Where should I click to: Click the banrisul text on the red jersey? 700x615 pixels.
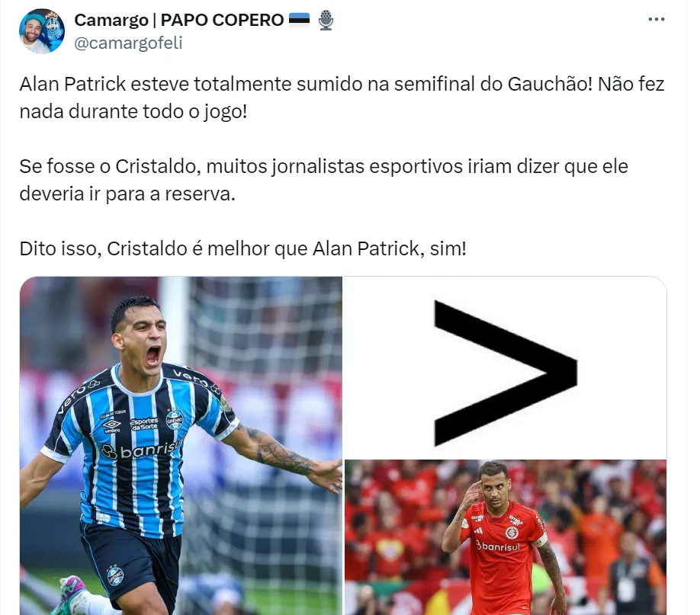(497, 546)
